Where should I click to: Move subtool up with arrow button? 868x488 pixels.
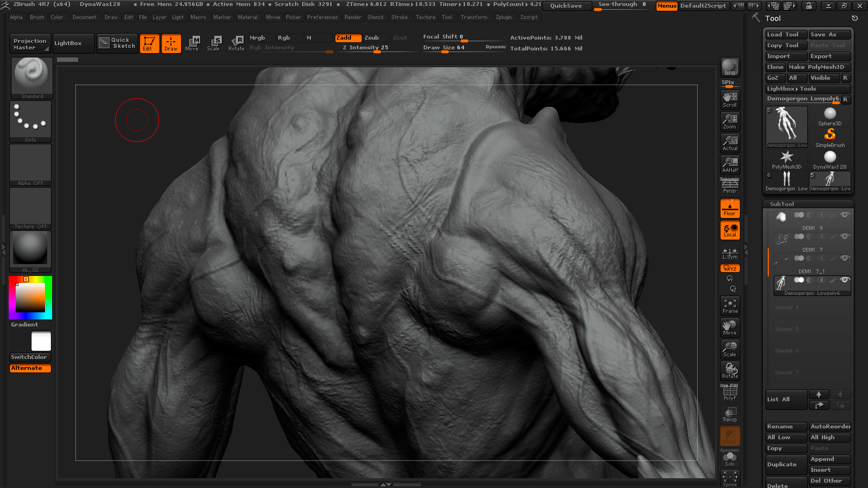819,394
